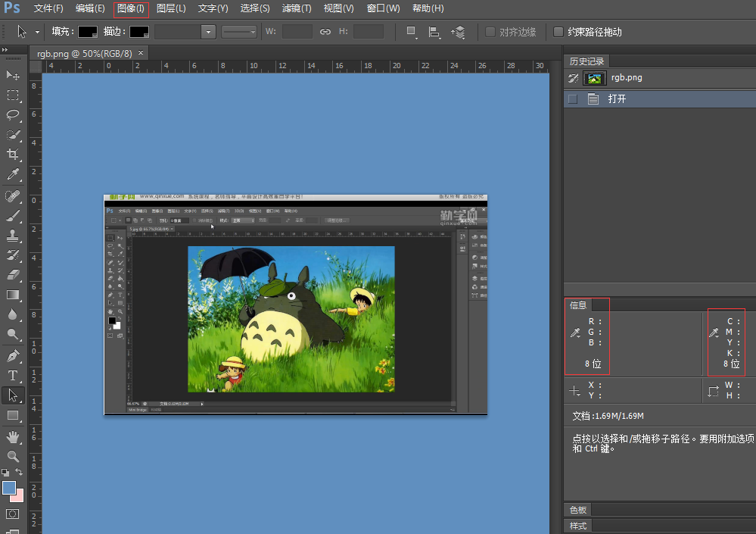
Task: Enable the 对齐边缘 checkbox
Action: point(490,32)
